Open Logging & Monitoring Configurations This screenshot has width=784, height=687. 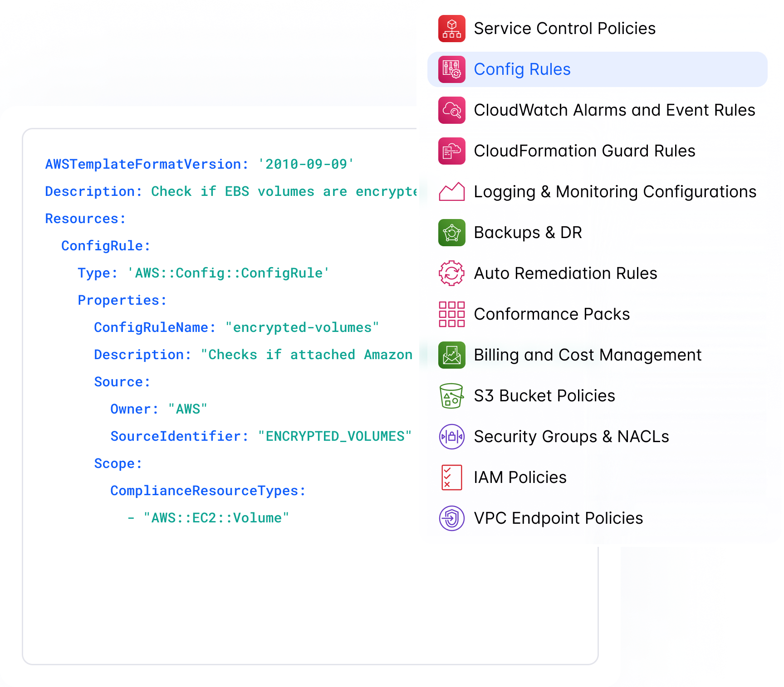[x=597, y=192]
